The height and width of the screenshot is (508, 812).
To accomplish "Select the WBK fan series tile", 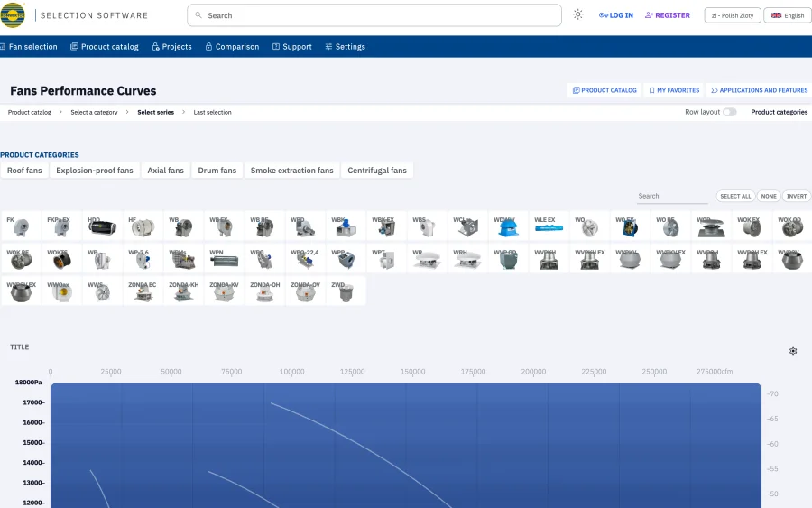I will [x=346, y=226].
